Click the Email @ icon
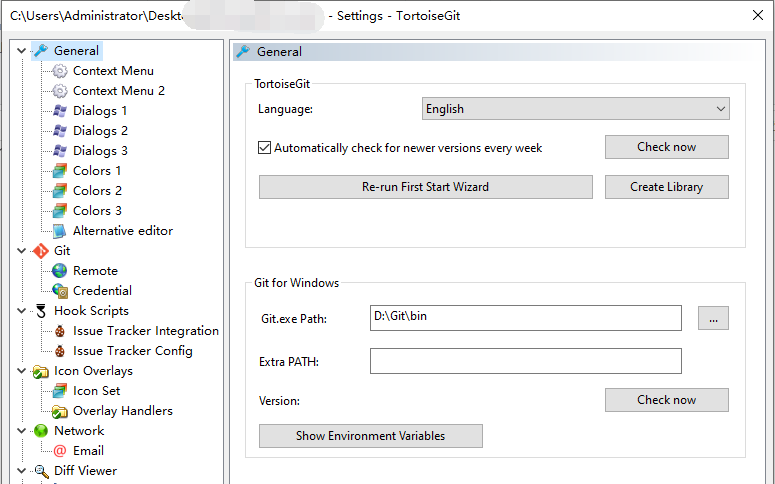 point(60,451)
